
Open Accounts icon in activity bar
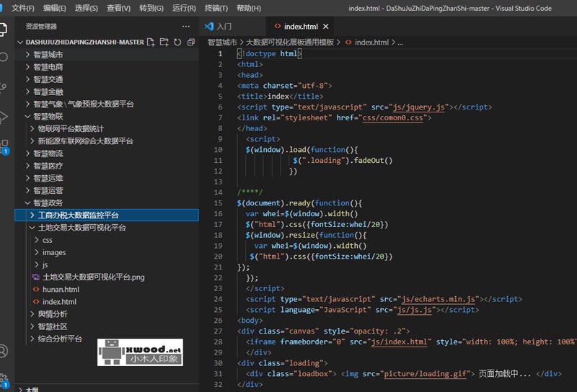click(x=3, y=350)
